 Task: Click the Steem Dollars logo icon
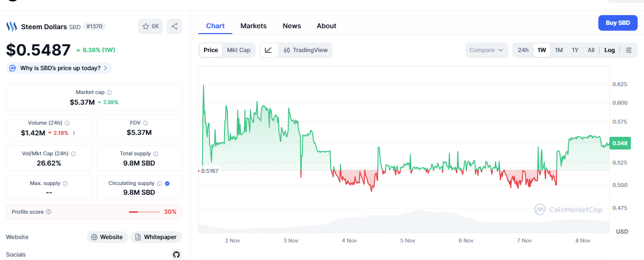click(x=11, y=26)
